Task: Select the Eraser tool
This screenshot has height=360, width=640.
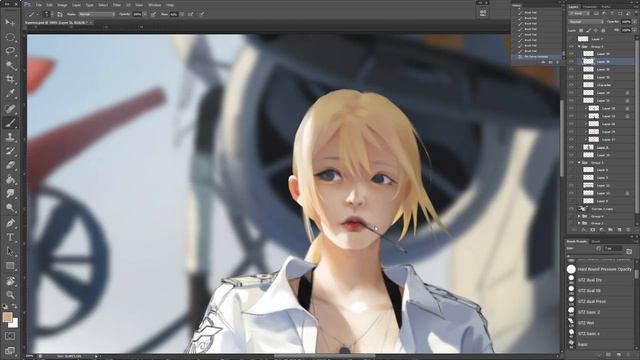Action: pos(10,165)
